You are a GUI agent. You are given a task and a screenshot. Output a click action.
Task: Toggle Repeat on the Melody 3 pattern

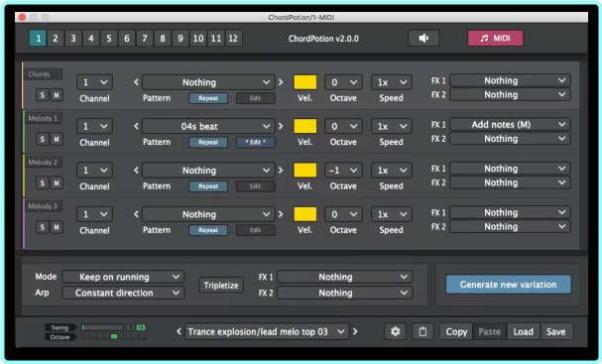[x=208, y=230]
